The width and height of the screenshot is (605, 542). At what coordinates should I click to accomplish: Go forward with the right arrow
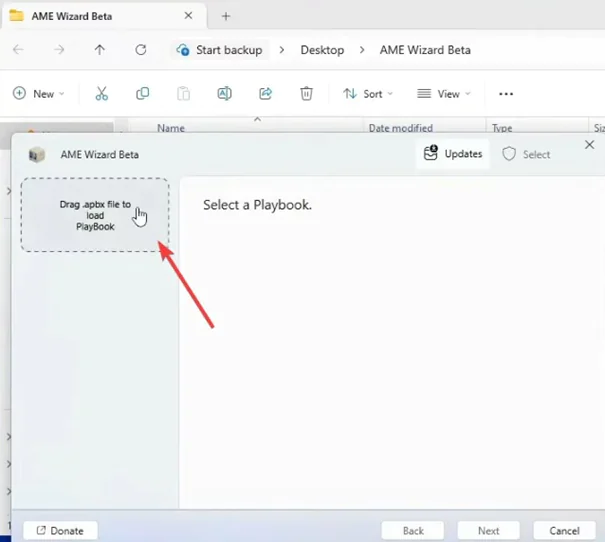[59, 50]
